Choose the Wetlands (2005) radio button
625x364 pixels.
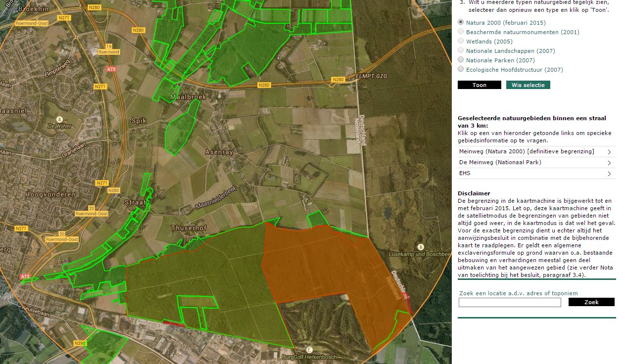click(461, 41)
